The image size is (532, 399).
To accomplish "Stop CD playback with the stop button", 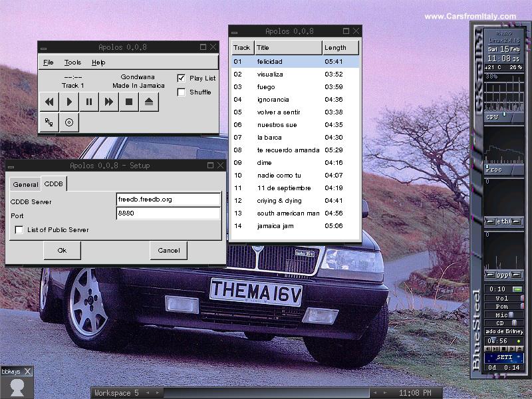I will click(x=129, y=102).
